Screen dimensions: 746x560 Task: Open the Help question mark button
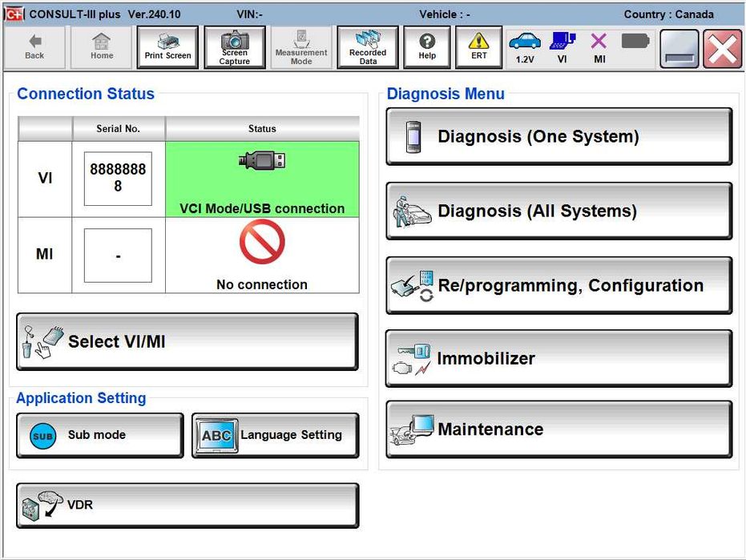click(427, 47)
